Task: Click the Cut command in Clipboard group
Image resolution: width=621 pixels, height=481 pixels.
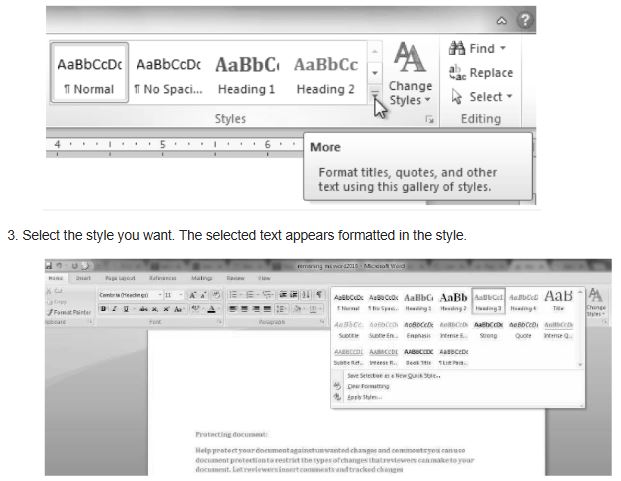Action: (55, 291)
